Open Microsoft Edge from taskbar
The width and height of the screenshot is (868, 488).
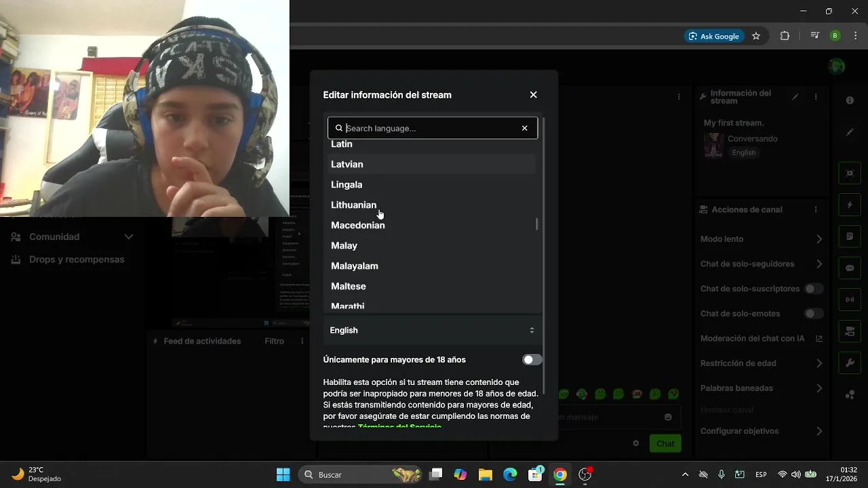pyautogui.click(x=510, y=474)
